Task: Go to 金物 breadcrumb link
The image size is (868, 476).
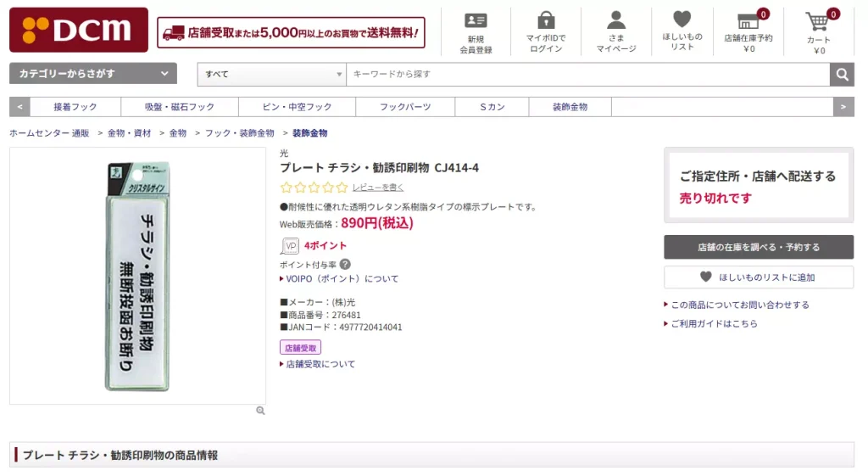Action: (x=178, y=133)
